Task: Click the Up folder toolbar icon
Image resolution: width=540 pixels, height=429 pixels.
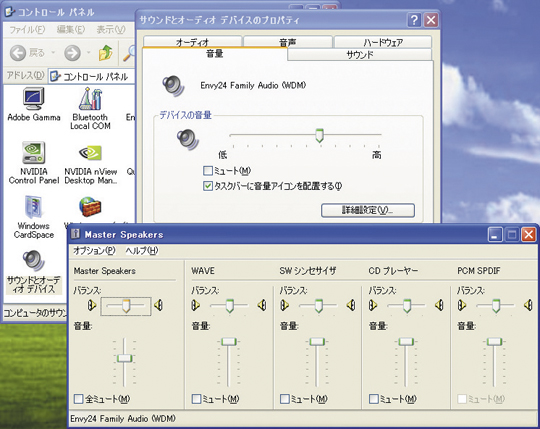Action: (106, 53)
